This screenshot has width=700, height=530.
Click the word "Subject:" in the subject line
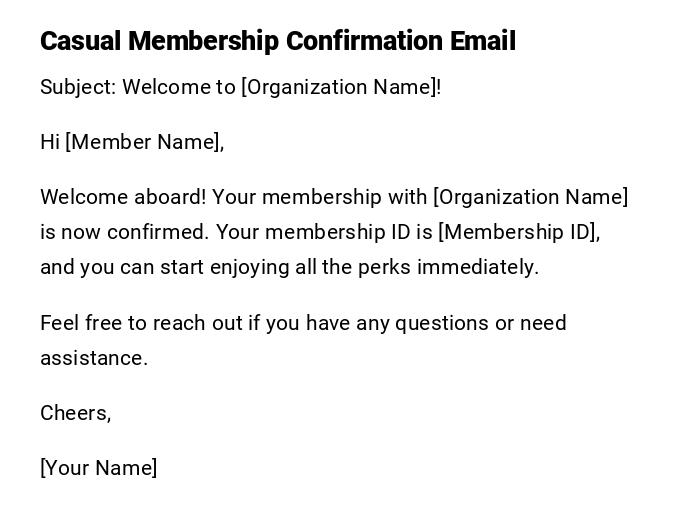(78, 87)
